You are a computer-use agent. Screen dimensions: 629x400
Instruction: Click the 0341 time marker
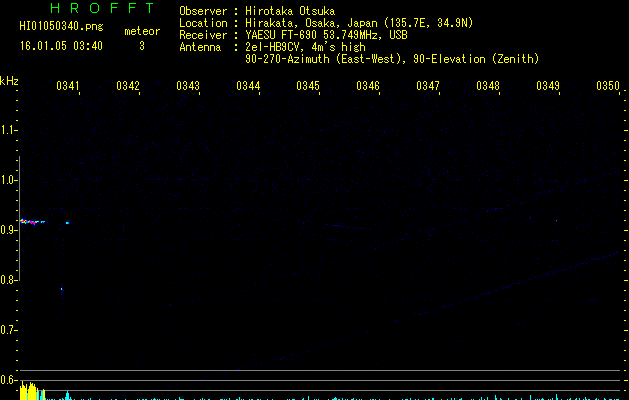(x=67, y=86)
